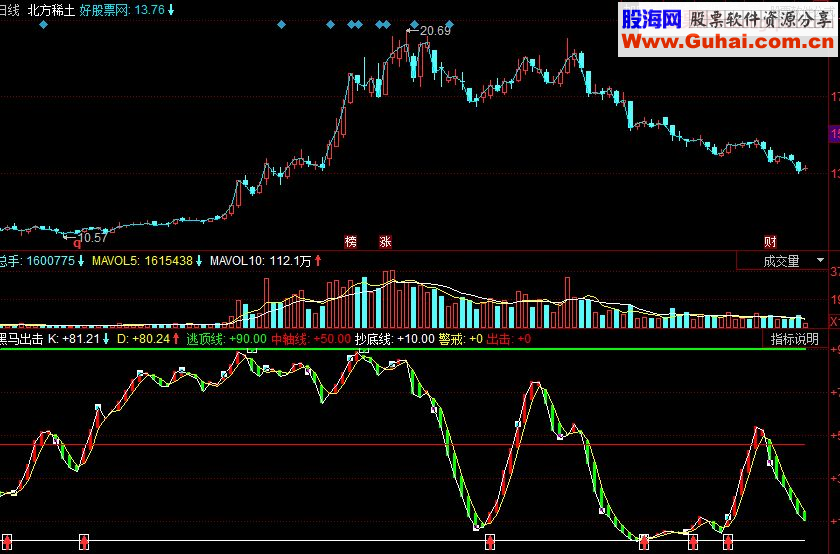Screen dimensions: 840x554
Task: Click the 抄底线: +10.00 label
Action: (394, 339)
